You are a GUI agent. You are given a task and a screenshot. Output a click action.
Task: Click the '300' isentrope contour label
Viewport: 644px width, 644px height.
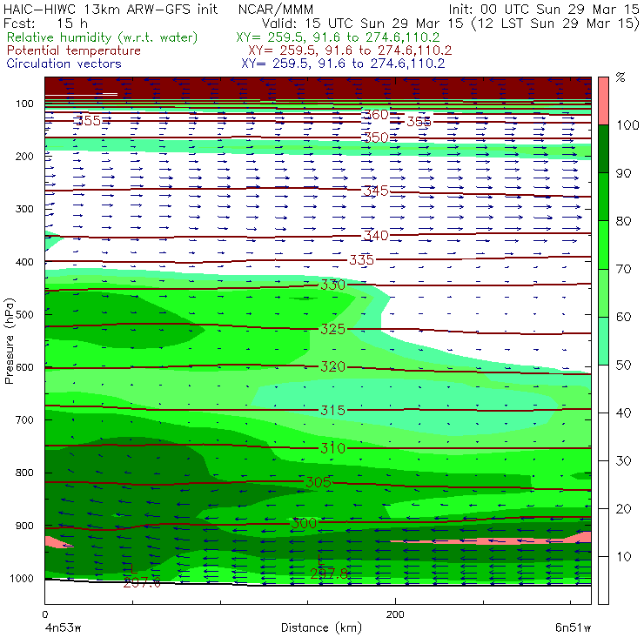304,523
